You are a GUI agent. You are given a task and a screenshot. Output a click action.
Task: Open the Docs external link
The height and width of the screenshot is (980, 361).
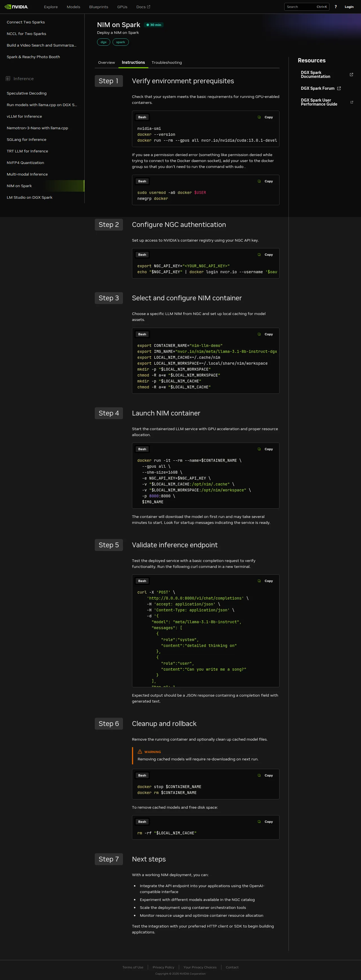[143, 7]
